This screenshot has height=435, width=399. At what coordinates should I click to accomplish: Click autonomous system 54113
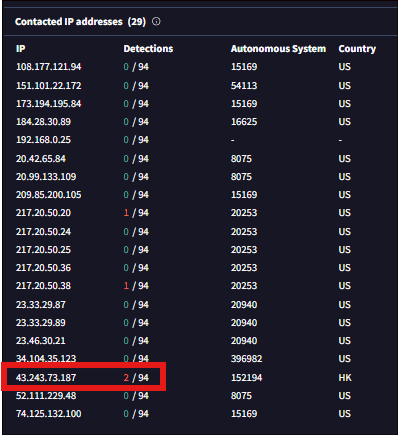(244, 86)
